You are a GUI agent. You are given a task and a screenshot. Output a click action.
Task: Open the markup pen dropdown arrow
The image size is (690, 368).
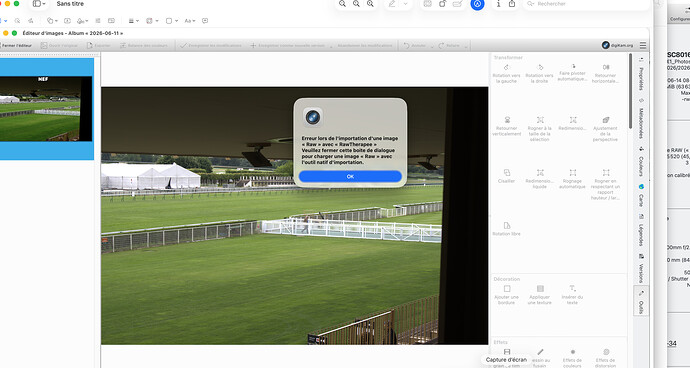405,4
